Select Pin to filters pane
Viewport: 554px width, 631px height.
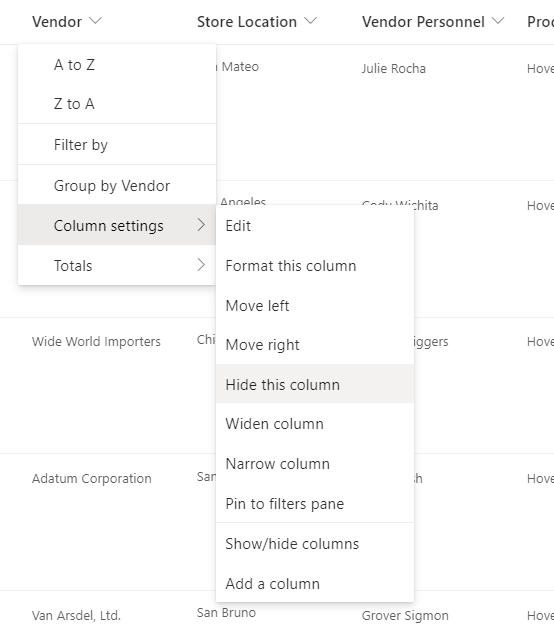(x=315, y=503)
